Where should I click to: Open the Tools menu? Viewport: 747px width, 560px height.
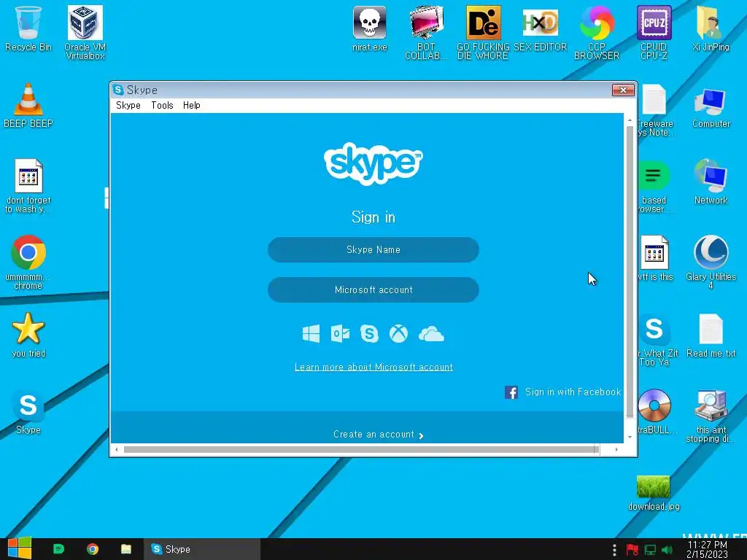pos(162,105)
